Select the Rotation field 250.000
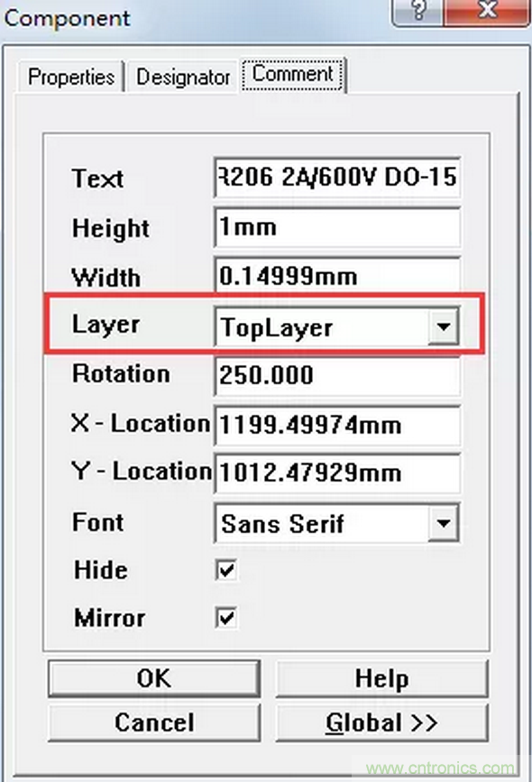This screenshot has width=532, height=782. pyautogui.click(x=337, y=375)
